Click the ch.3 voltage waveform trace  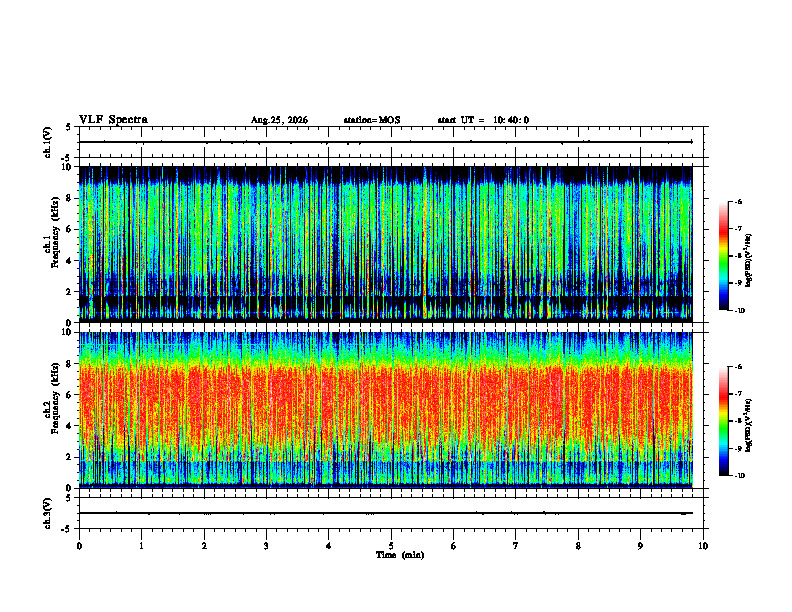pos(386,513)
